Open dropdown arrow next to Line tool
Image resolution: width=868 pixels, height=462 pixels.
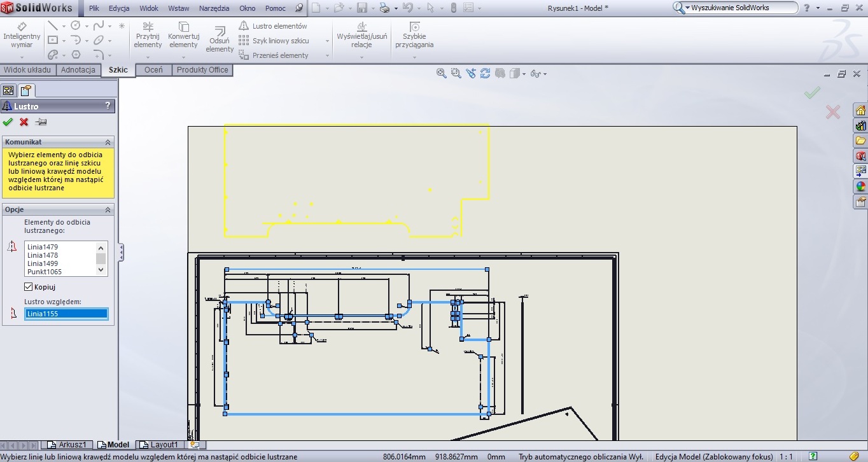[63, 27]
